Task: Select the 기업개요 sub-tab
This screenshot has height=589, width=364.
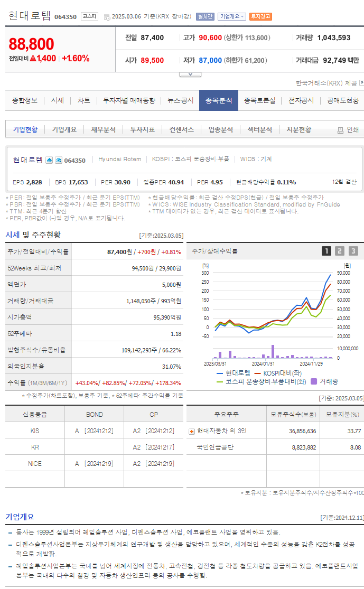Action: click(64, 129)
